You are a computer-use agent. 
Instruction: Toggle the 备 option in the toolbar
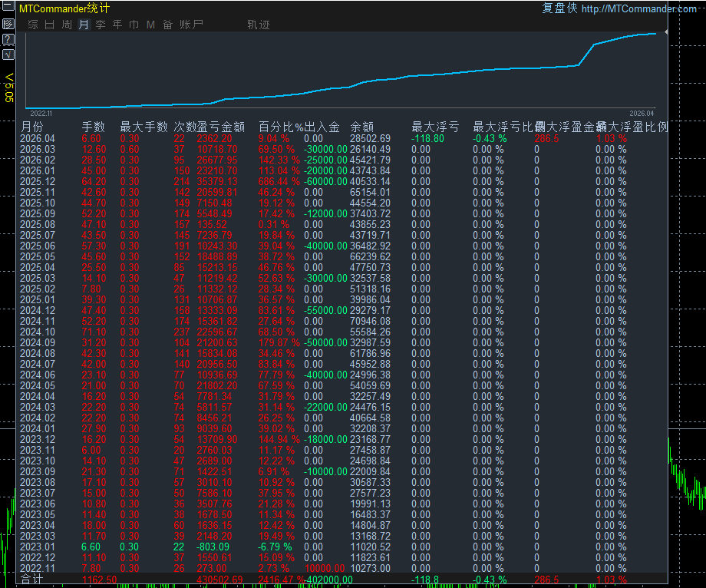coord(166,24)
